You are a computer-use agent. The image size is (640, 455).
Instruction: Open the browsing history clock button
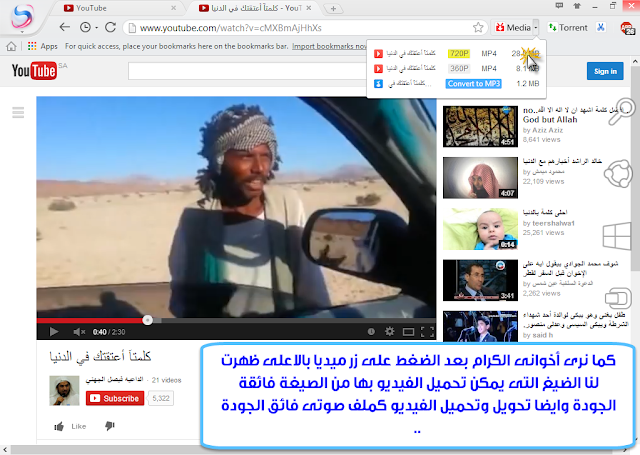(85, 27)
